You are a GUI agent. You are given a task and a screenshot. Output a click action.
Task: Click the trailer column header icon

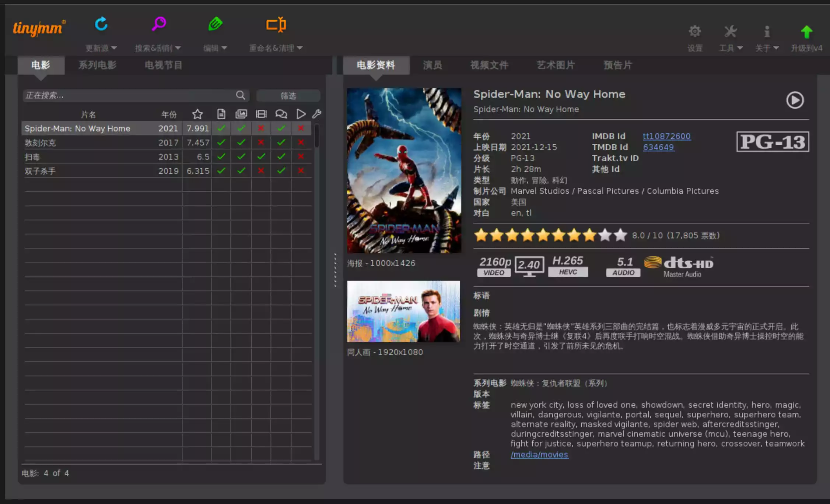tap(261, 114)
